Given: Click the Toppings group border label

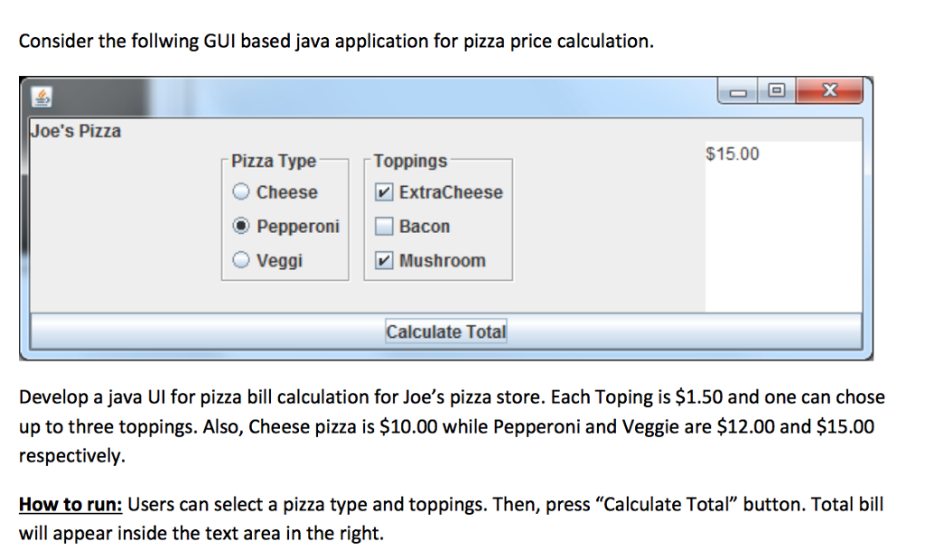Looking at the screenshot, I should tap(409, 160).
